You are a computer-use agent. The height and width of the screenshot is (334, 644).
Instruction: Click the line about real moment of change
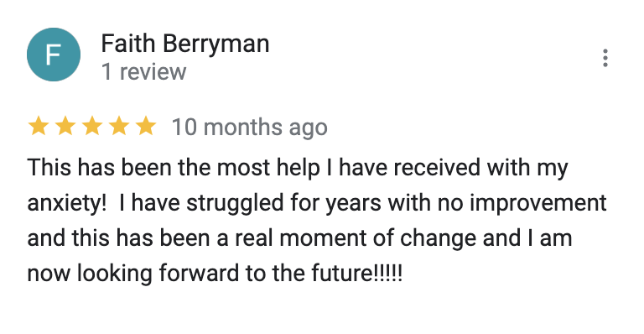(x=300, y=238)
